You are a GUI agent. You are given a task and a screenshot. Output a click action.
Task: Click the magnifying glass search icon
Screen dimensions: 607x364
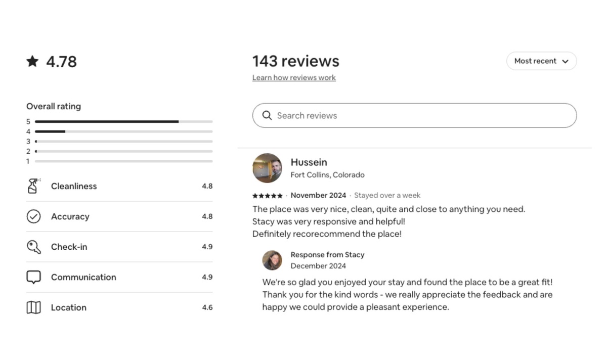point(267,115)
